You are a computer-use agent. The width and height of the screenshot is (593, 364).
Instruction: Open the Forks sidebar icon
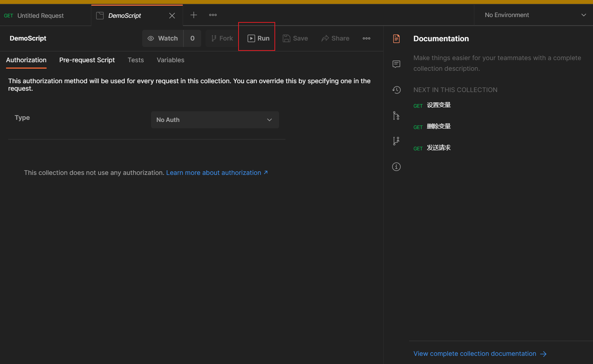pyautogui.click(x=396, y=141)
